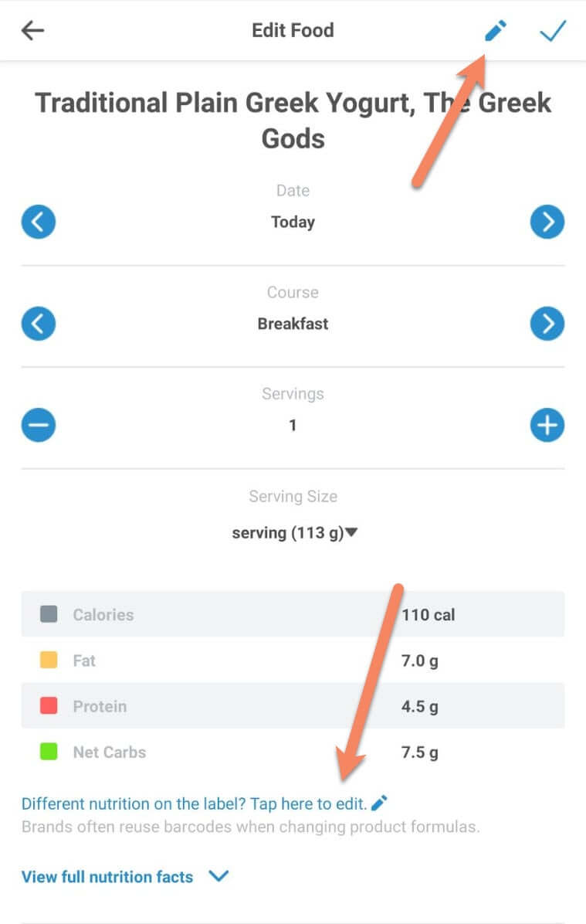Tap the red Protein color swatch
This screenshot has width=586, height=924.
click(x=49, y=706)
